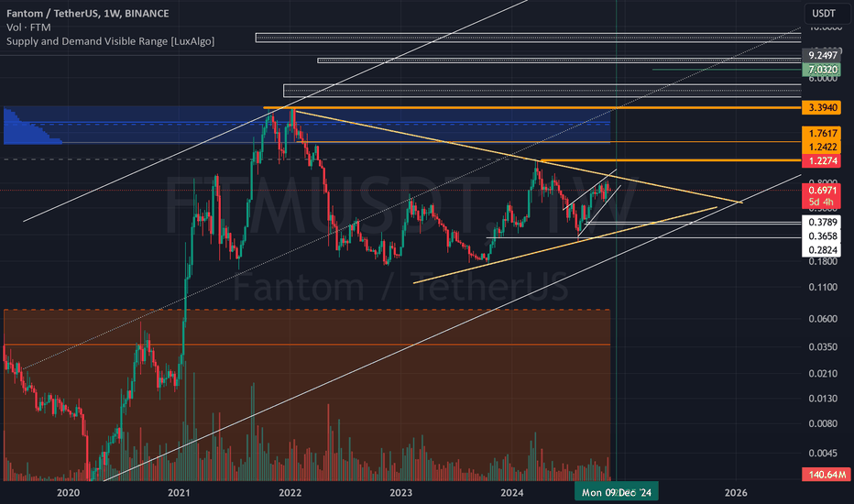Open the USDT currency selector button

pyautogui.click(x=823, y=14)
